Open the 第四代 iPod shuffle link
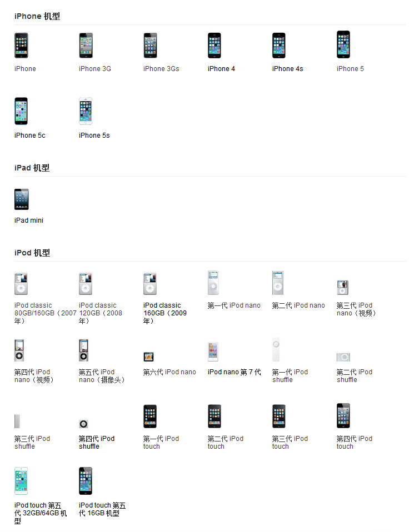The height and width of the screenshot is (532, 419). tap(97, 442)
